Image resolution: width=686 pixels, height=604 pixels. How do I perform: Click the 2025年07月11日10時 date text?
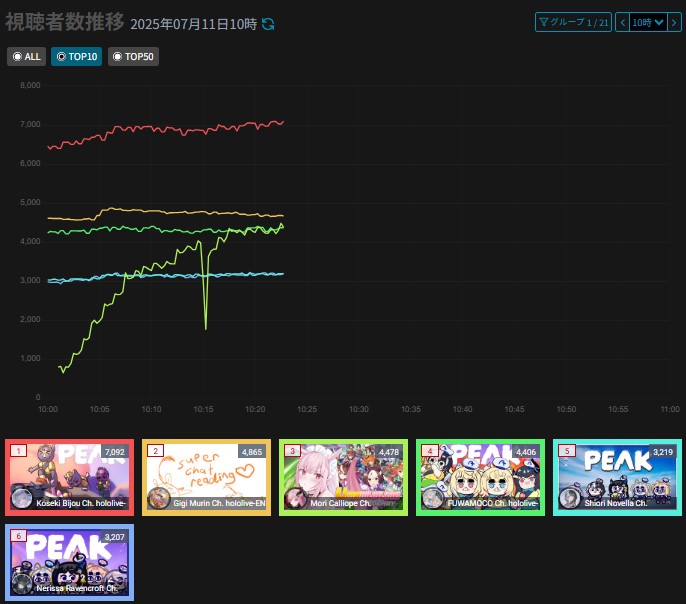click(x=193, y=24)
